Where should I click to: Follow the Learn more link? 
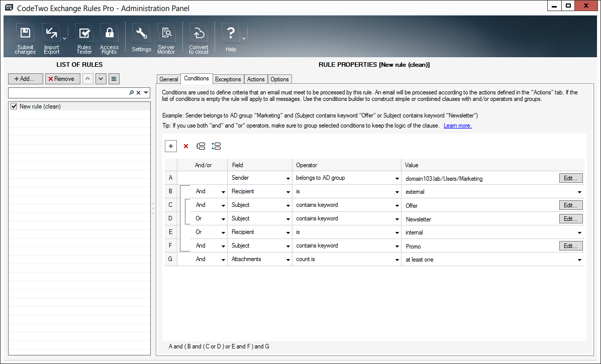point(458,126)
